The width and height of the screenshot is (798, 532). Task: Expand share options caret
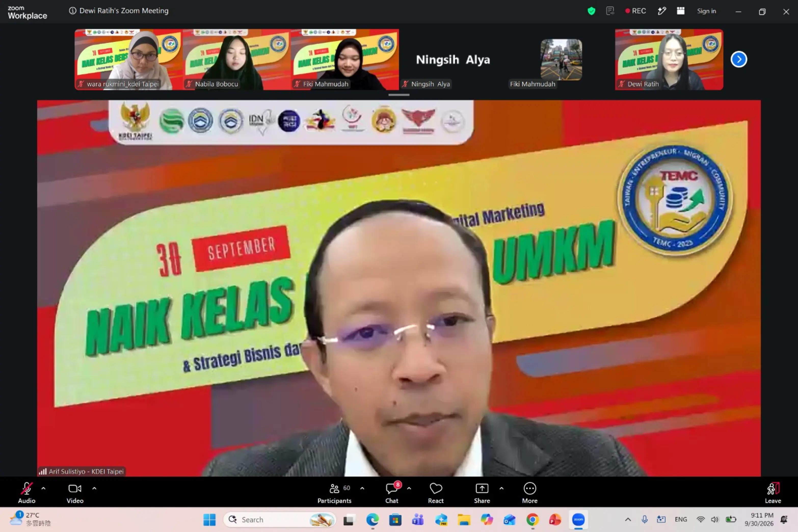(501, 488)
